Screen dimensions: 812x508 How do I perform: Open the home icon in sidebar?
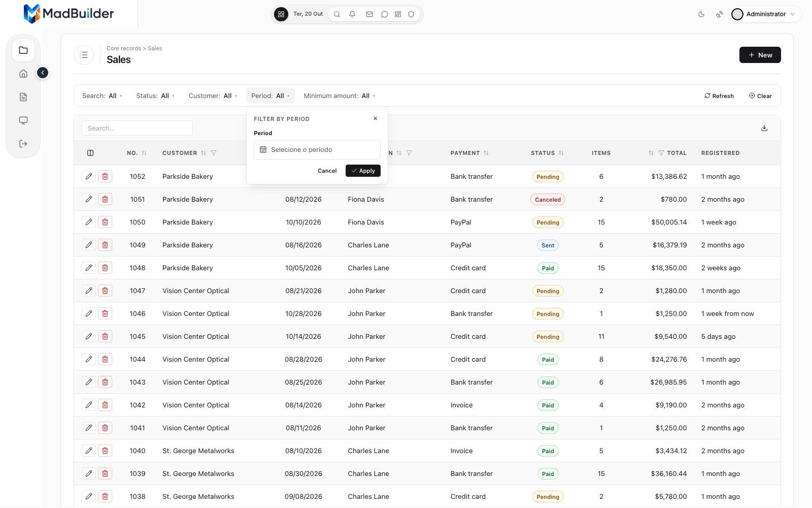(x=23, y=74)
